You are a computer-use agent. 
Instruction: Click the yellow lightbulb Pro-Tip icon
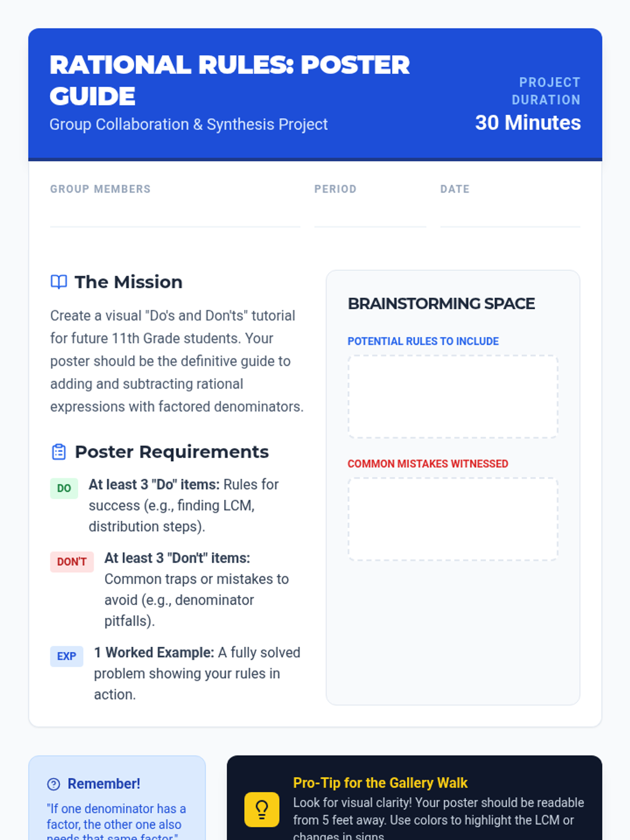[x=261, y=810]
